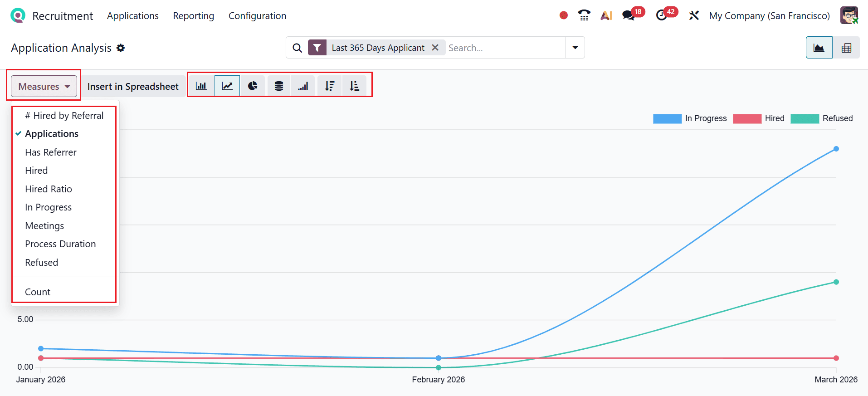Select the In Progress measure
The width and height of the screenshot is (868, 396).
tap(64, 207)
